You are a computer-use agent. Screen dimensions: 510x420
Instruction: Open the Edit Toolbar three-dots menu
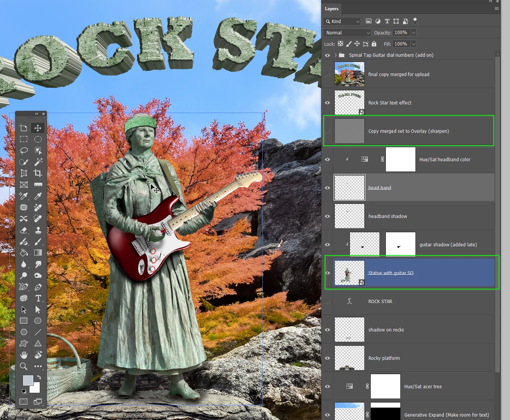(x=38, y=366)
